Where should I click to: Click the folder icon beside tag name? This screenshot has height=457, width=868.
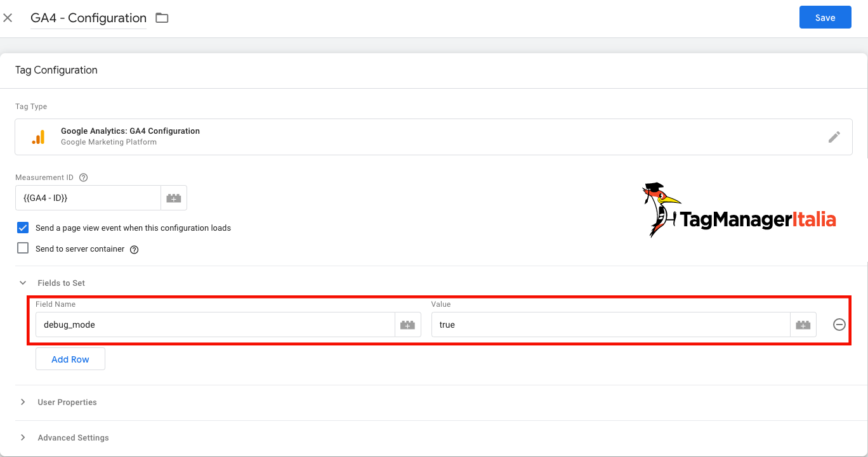coord(162,18)
